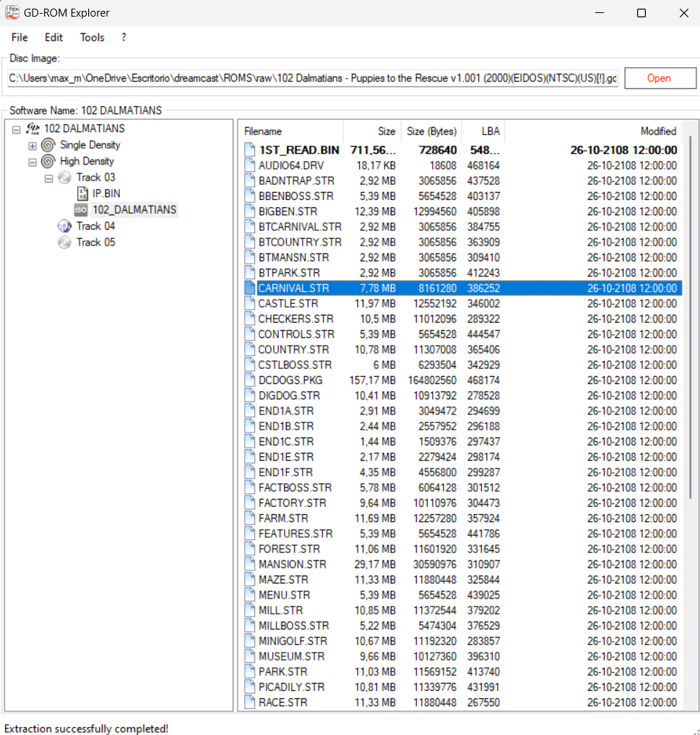This screenshot has width=700, height=735.
Task: Click the file icon of COUNTRY.STR
Action: [x=250, y=349]
